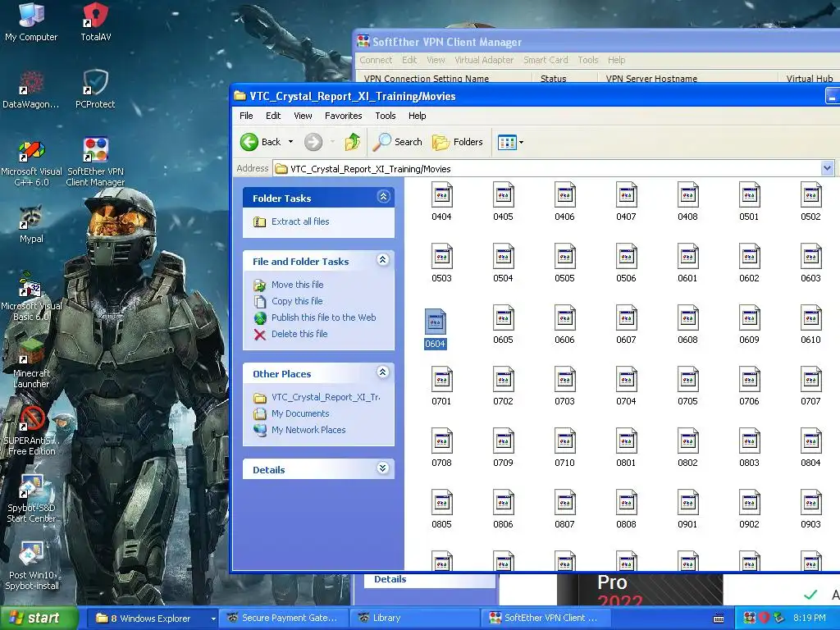Collapse the Folder Tasks panel

point(383,197)
